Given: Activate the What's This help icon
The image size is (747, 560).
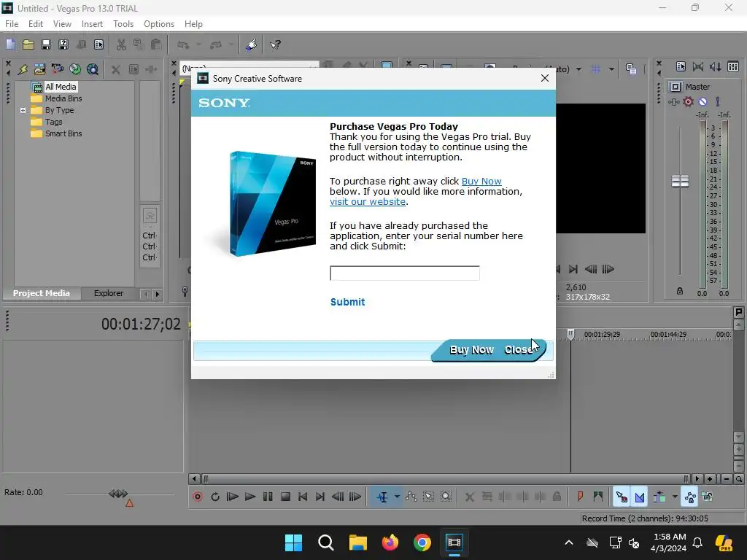Looking at the screenshot, I should [x=275, y=44].
